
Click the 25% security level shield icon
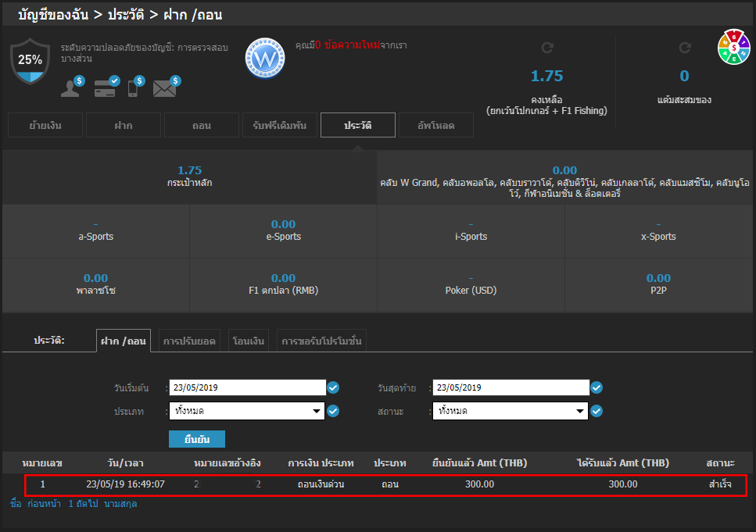30,61
